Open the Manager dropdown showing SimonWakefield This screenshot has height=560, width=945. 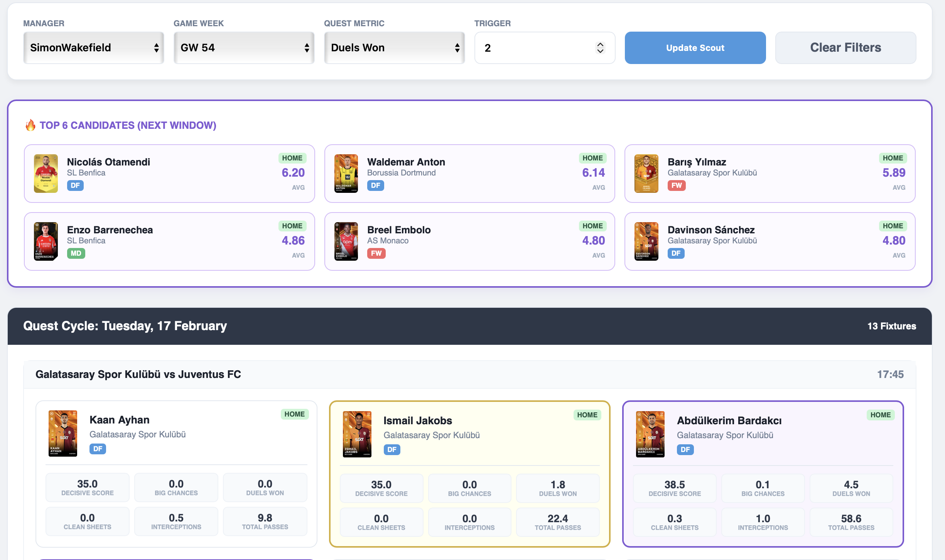click(x=94, y=48)
